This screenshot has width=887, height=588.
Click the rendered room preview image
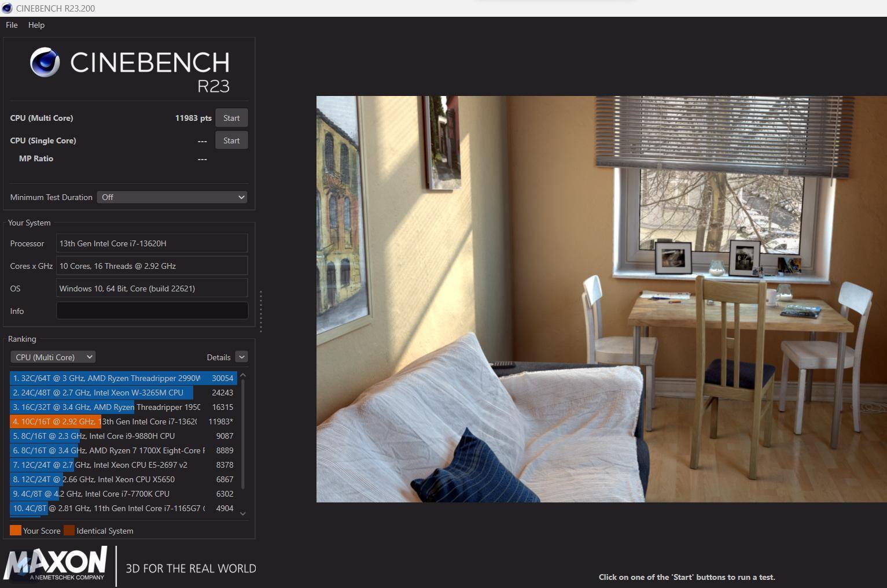pos(601,299)
